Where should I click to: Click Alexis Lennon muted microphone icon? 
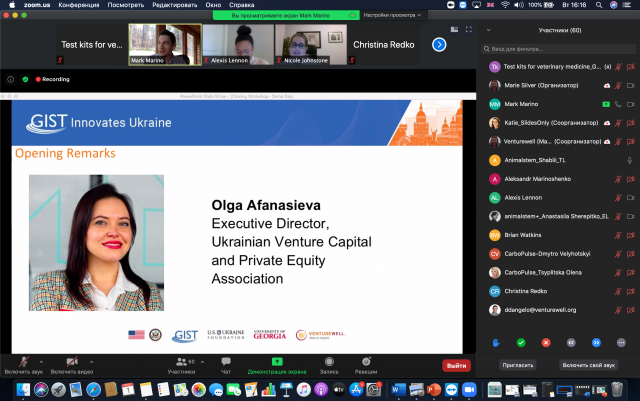coord(618,198)
